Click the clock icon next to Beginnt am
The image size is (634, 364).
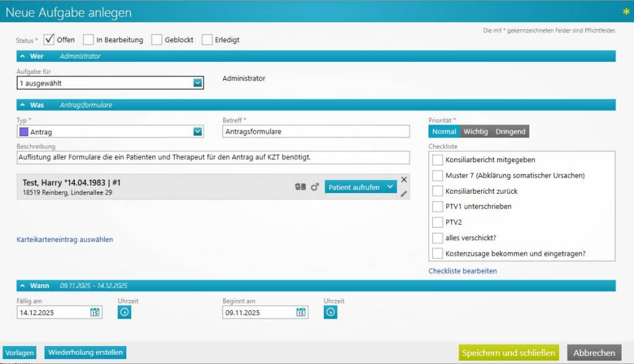click(x=330, y=313)
